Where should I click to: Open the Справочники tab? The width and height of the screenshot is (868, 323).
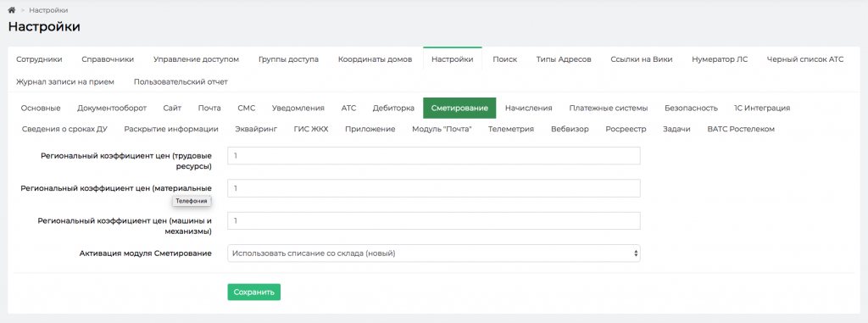click(x=108, y=59)
